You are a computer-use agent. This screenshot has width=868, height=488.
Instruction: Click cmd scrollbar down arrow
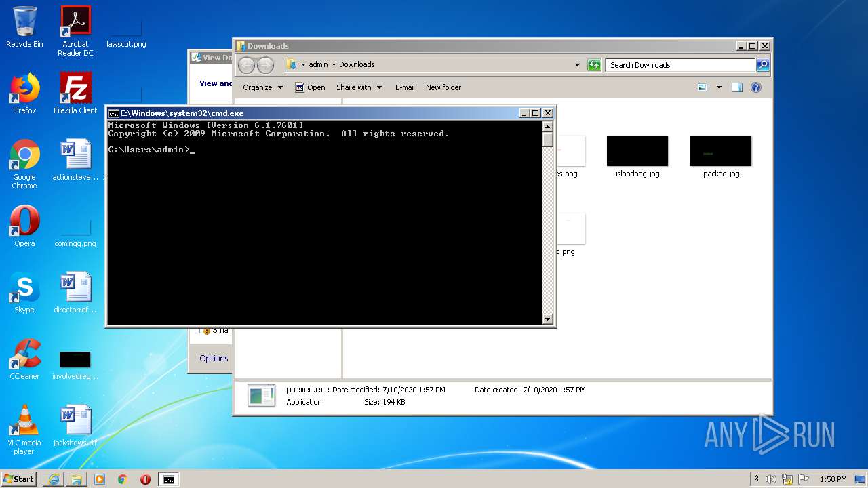tap(548, 319)
